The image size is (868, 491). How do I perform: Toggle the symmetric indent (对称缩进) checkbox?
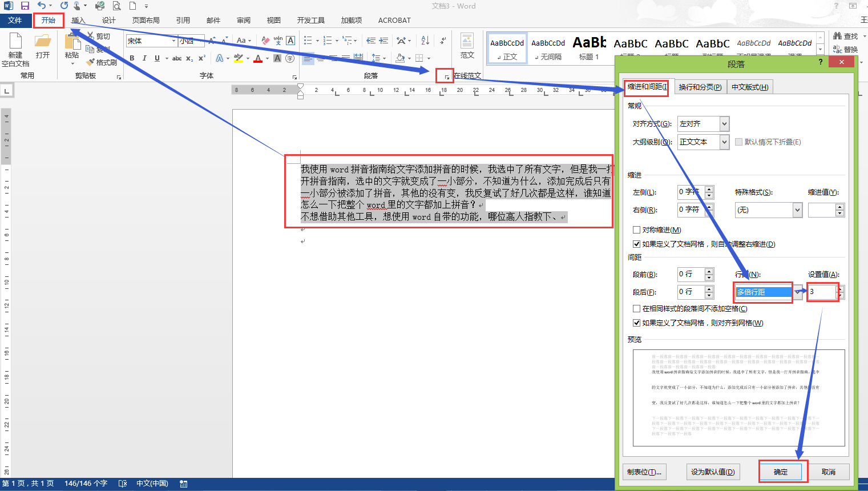[636, 230]
